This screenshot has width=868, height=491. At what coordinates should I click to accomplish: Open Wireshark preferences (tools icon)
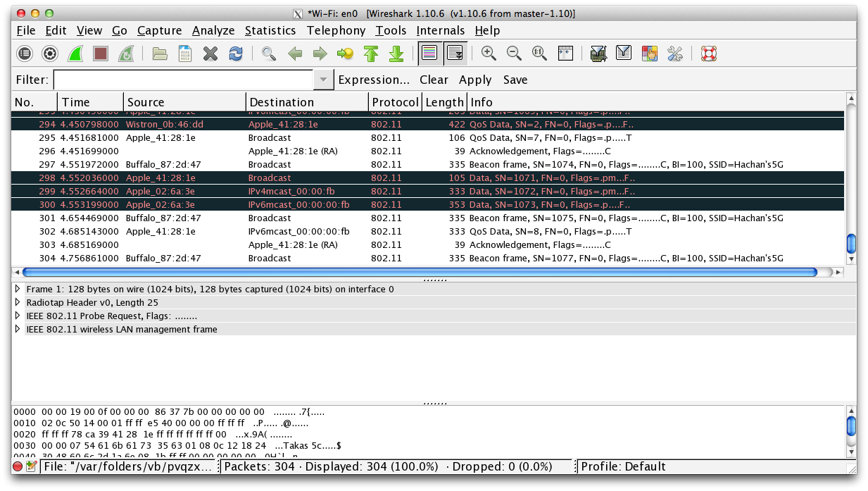[674, 54]
